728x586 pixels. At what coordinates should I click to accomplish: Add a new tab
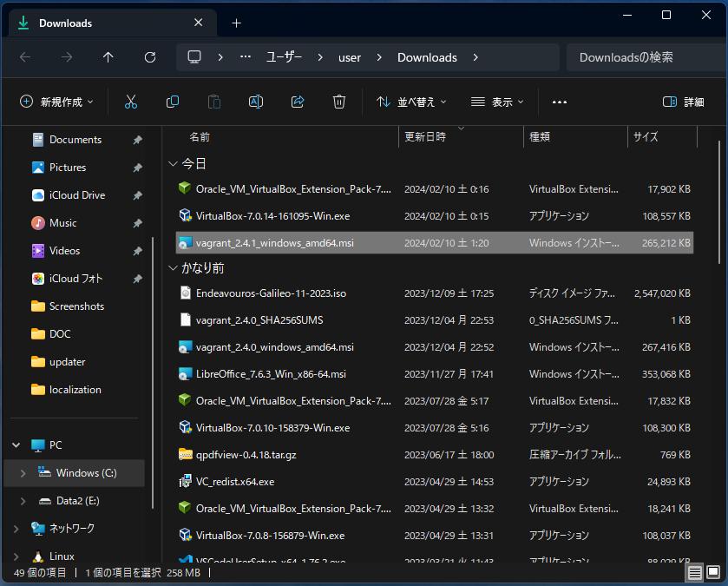coord(236,23)
